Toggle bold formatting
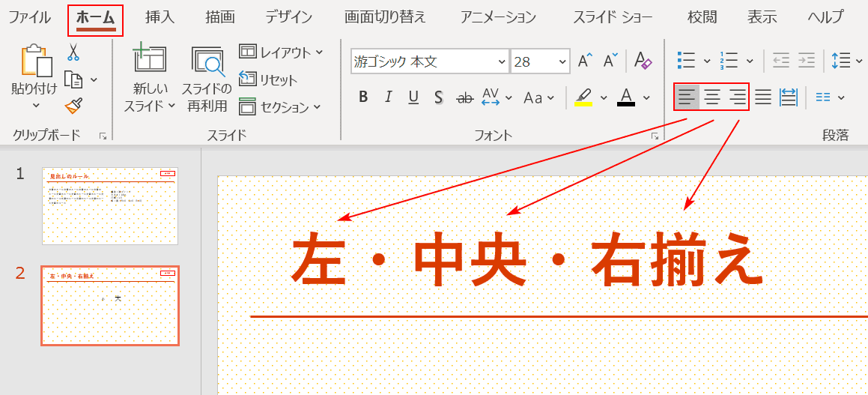Screen dimensions: 868x395 pos(363,97)
